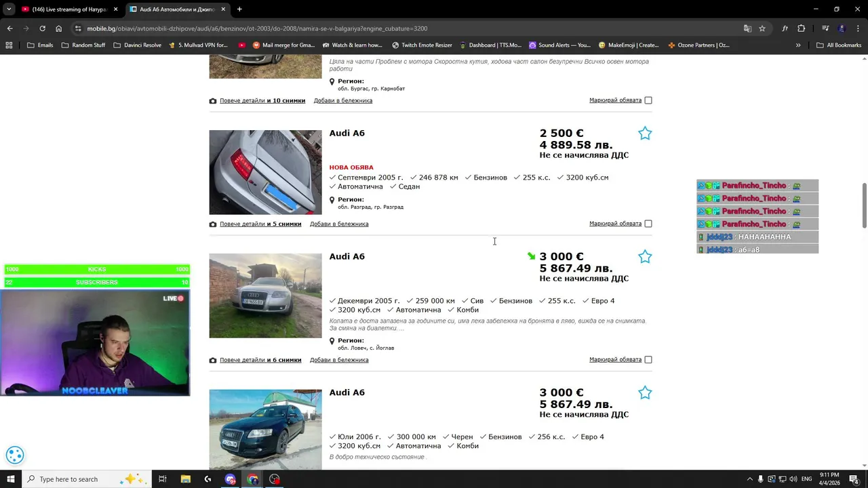
Task: Click the translate page icon in address bar
Action: point(747,28)
